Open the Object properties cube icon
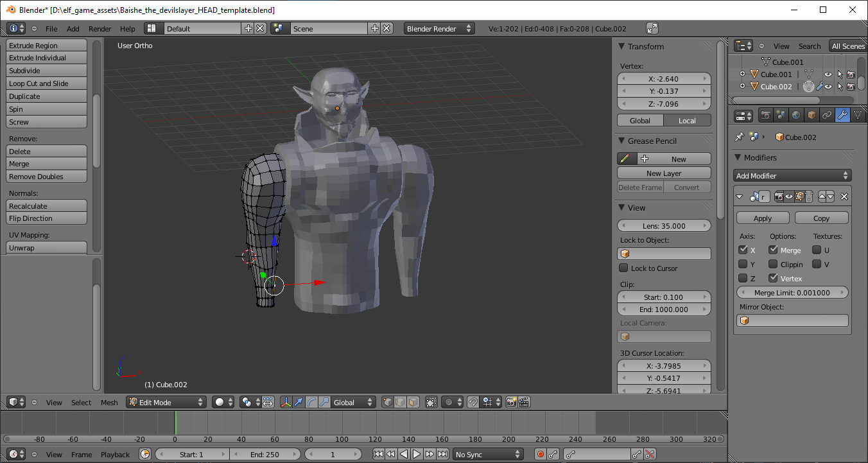The height and width of the screenshot is (463, 868). pyautogui.click(x=812, y=116)
